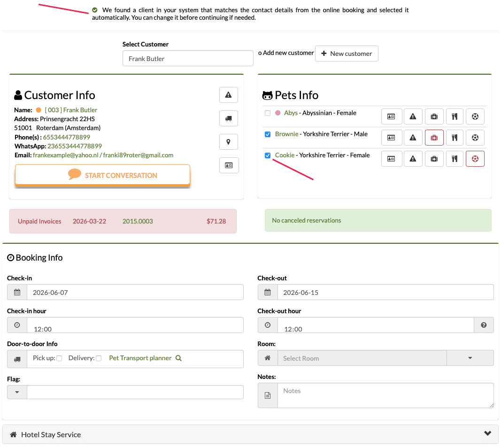Open feeding info for Abys
Viewport: 501px width, 448px height.
(x=455, y=116)
